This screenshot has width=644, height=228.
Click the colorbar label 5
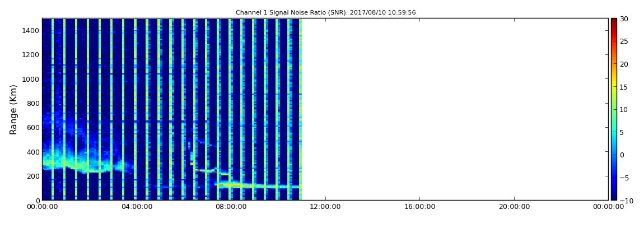point(622,132)
